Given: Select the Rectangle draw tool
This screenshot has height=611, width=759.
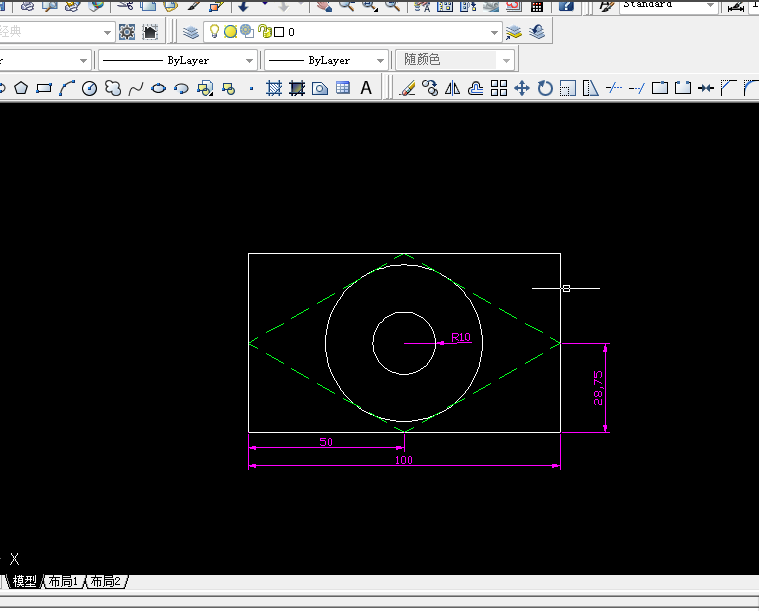Looking at the screenshot, I should (x=43, y=88).
